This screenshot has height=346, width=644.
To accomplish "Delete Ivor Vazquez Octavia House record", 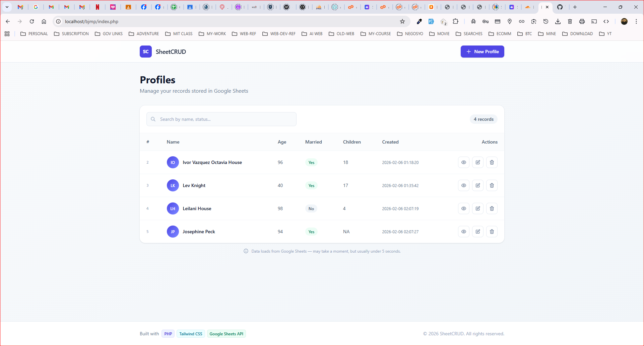I will coord(492,162).
